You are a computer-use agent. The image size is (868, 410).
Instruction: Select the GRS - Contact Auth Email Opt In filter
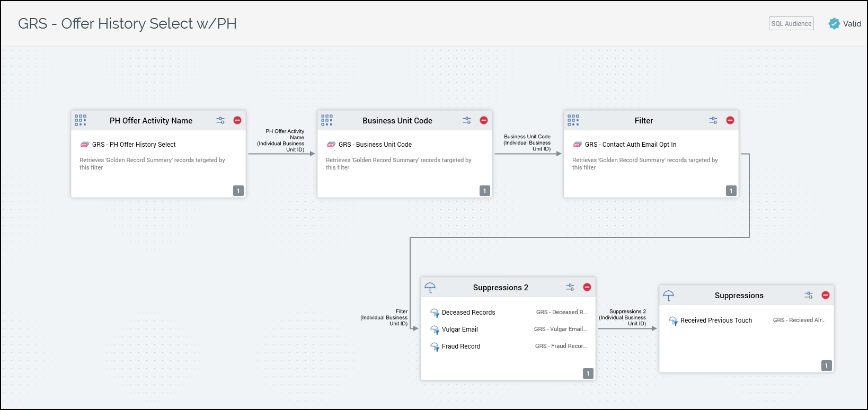(630, 145)
